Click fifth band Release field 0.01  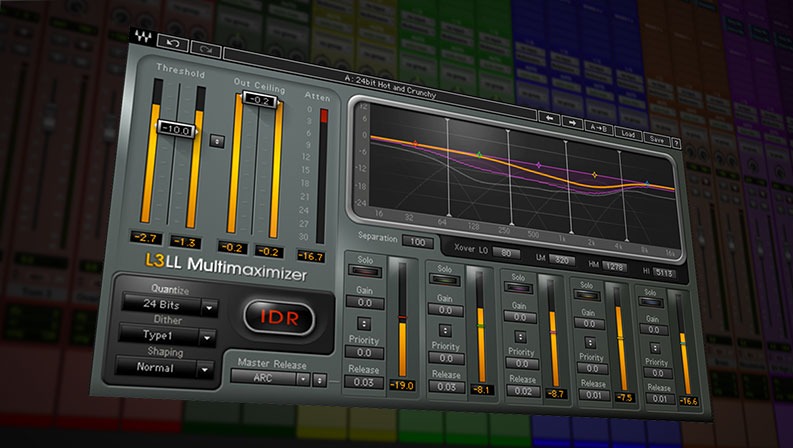coord(659,398)
